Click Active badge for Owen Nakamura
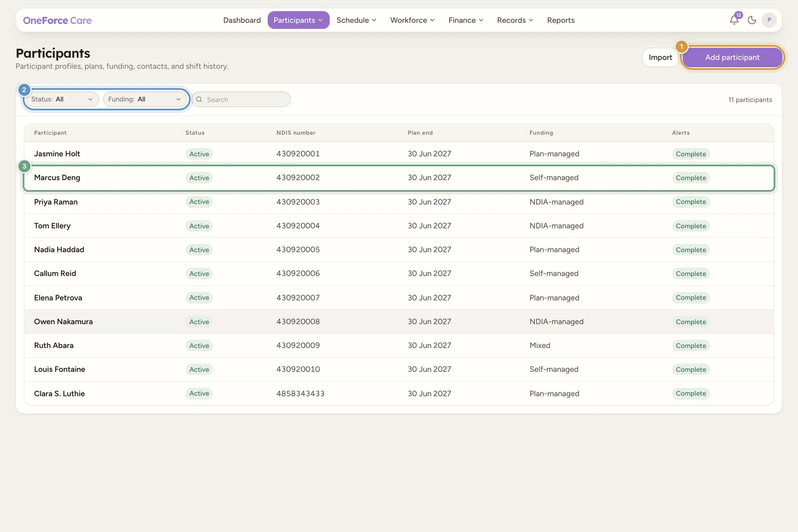This screenshot has width=798, height=532. tap(199, 322)
